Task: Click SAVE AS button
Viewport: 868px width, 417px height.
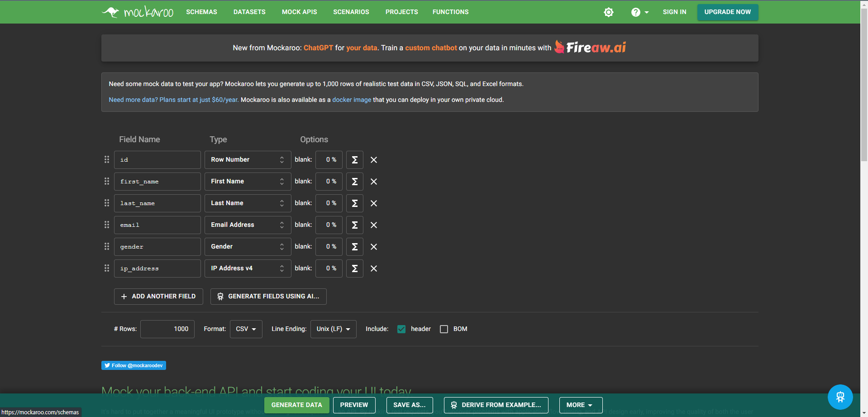Action: 410,405
